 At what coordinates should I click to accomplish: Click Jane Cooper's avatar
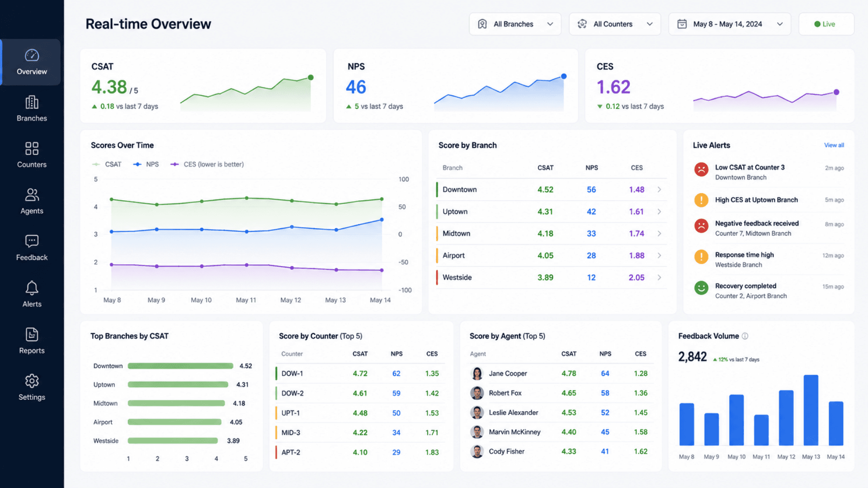coord(477,374)
